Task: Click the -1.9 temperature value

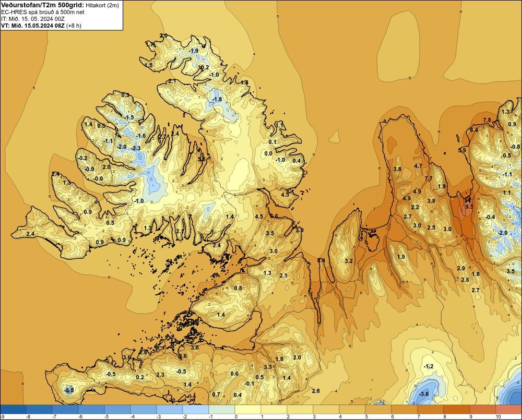Action: tap(194, 51)
